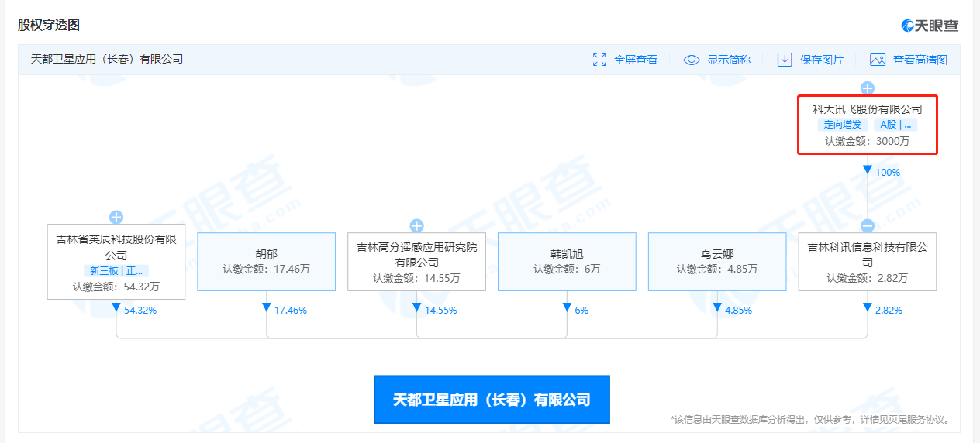This screenshot has width=980, height=443.
Task: Select the 韩凯旭 shareholder node
Action: click(x=567, y=262)
